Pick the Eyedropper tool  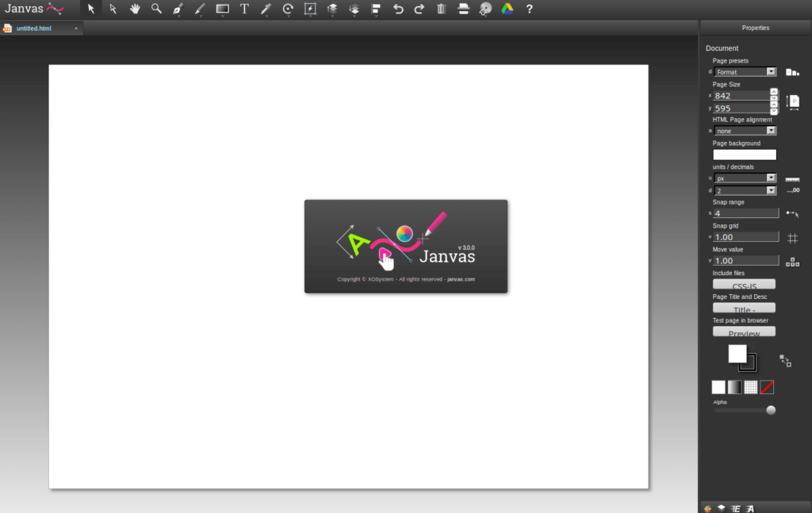click(x=266, y=9)
